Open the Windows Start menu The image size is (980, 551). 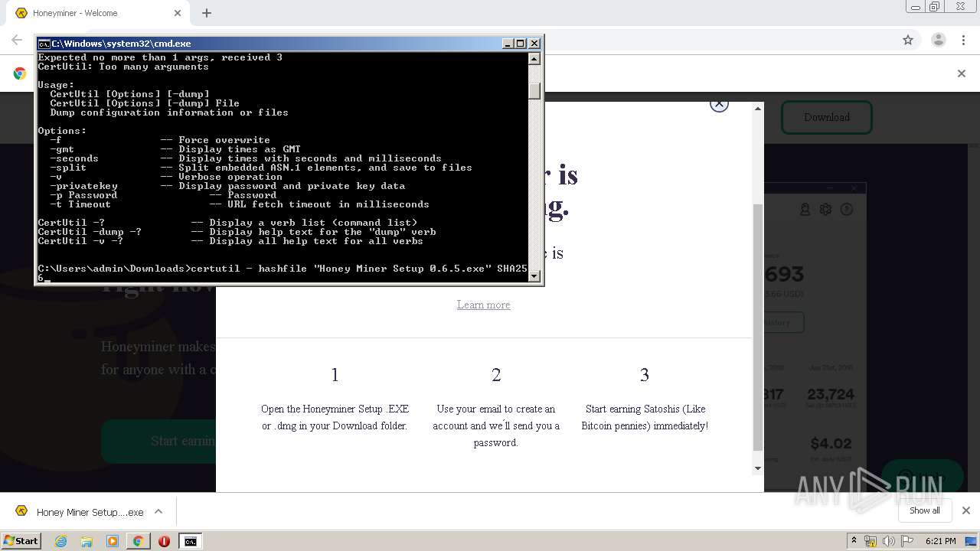coord(21,540)
